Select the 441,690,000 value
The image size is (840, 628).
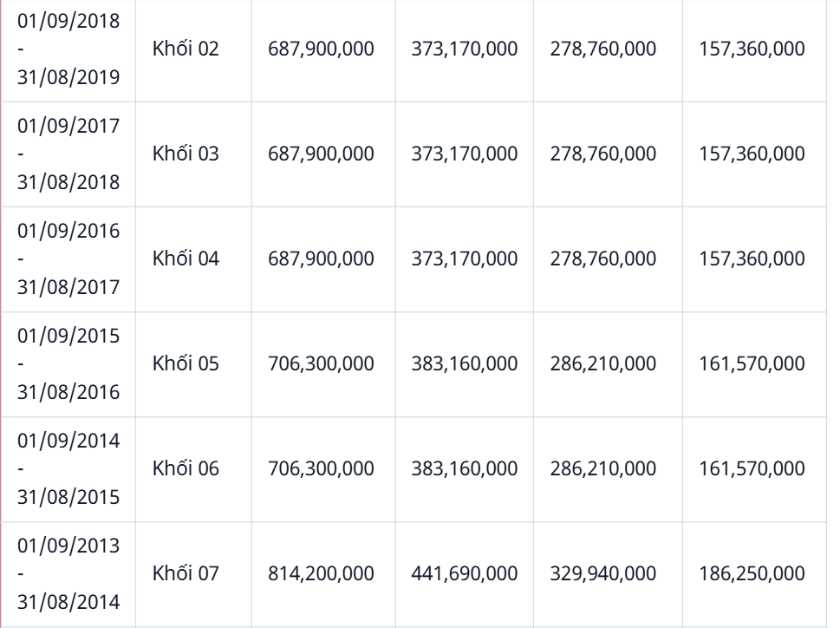point(465,572)
